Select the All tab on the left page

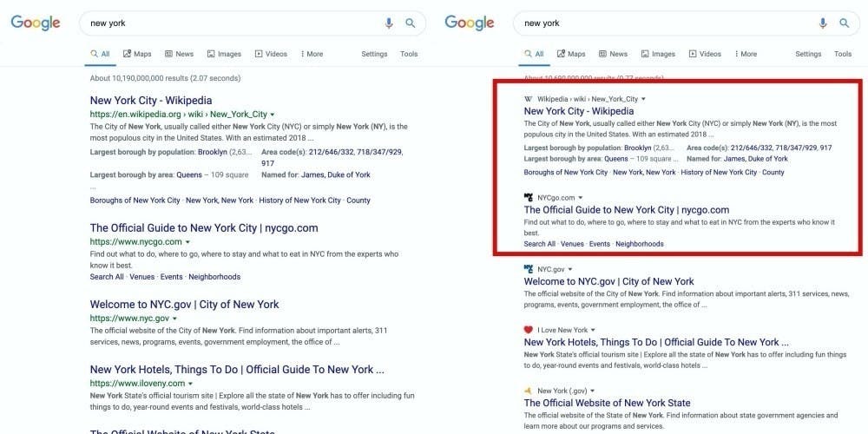click(100, 54)
